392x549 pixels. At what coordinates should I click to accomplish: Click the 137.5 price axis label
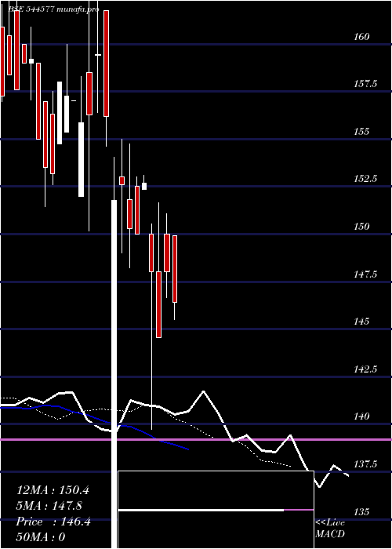click(x=365, y=464)
